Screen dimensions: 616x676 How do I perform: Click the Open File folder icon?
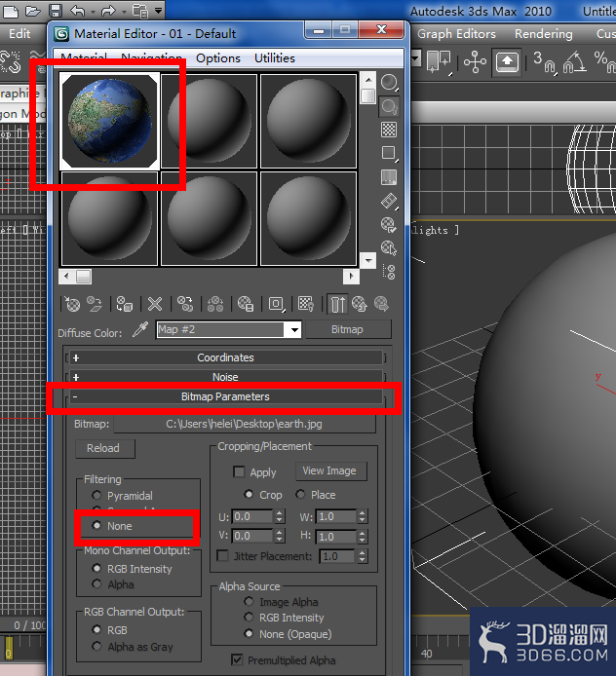[33, 11]
